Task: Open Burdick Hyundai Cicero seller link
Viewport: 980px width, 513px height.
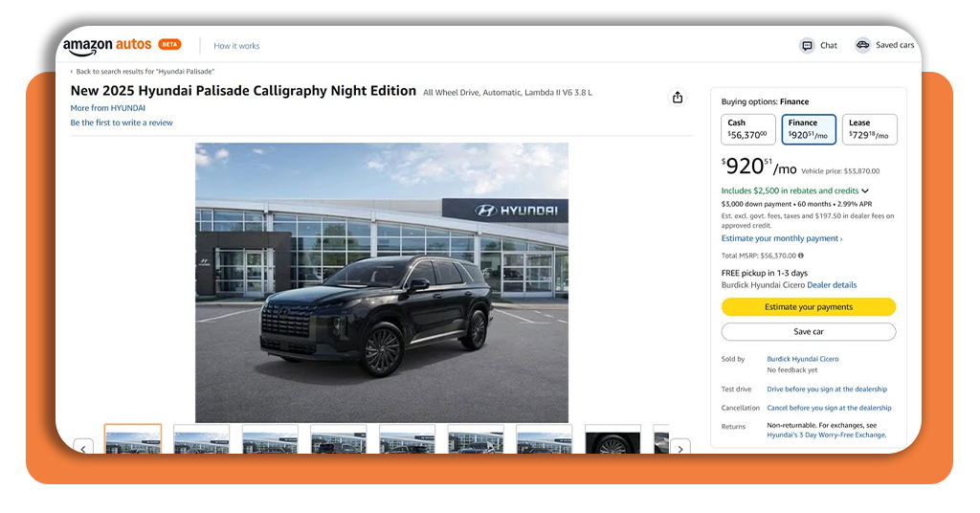Action: pos(802,359)
